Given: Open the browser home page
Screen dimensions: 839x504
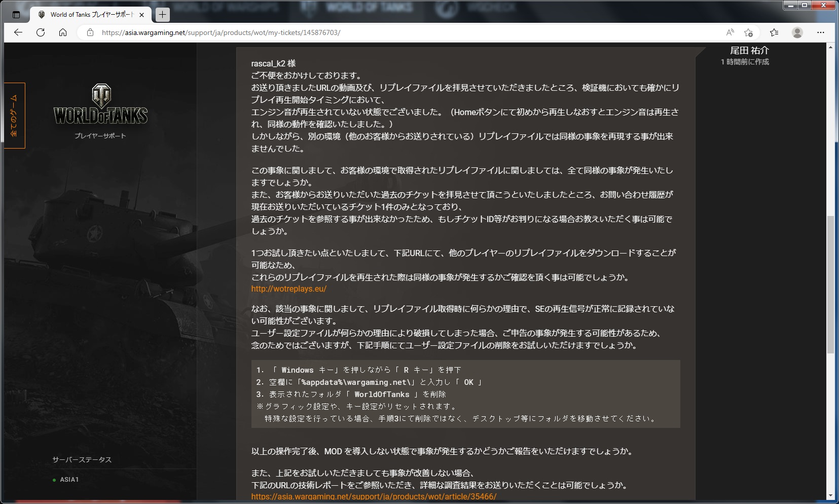Looking at the screenshot, I should pyautogui.click(x=63, y=32).
